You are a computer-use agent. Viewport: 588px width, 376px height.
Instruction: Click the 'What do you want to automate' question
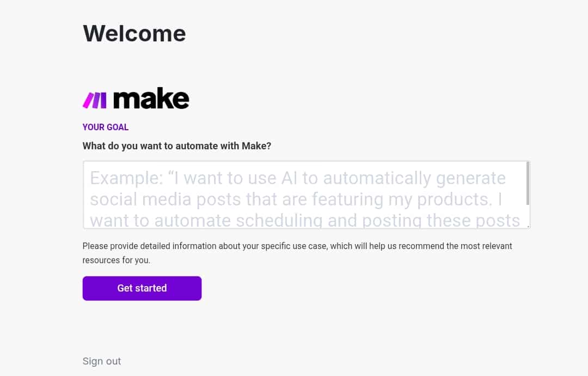point(176,146)
